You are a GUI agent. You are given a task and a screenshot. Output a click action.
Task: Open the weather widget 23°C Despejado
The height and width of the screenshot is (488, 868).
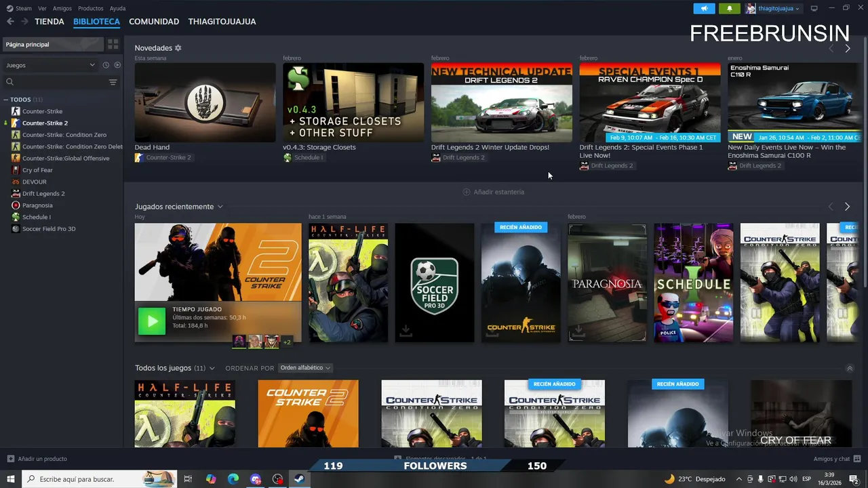694,479
